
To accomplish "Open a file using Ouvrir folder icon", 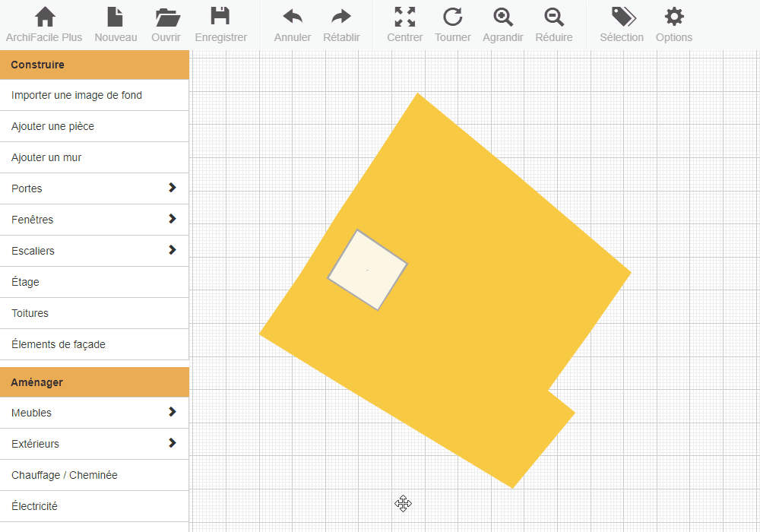I will click(166, 17).
